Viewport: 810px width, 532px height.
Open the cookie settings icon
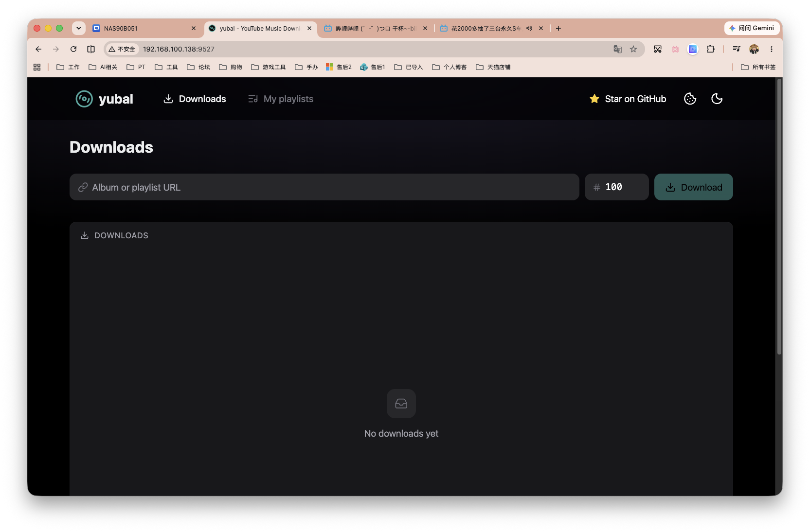point(690,99)
